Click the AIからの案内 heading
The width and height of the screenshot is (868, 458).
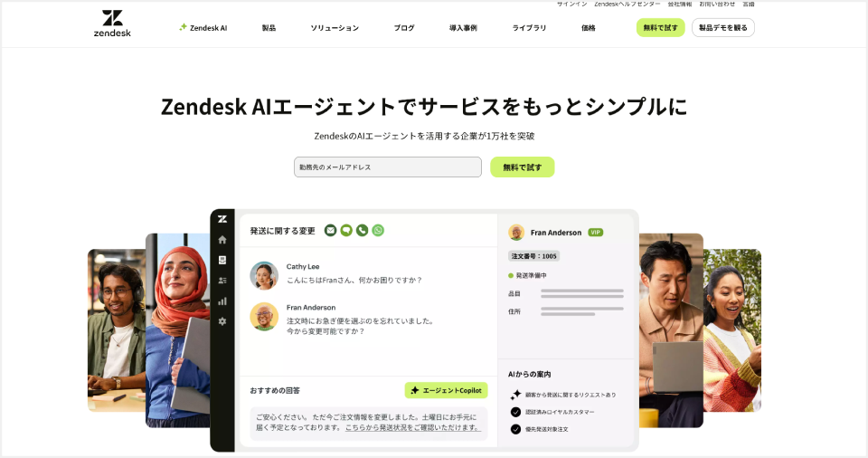pyautogui.click(x=529, y=374)
